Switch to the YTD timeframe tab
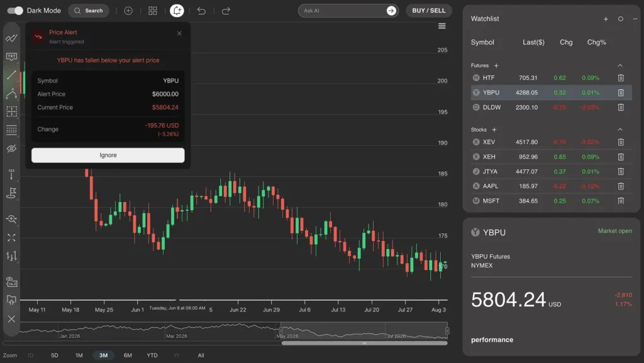Screen dimensions: 644x363 (152, 355)
